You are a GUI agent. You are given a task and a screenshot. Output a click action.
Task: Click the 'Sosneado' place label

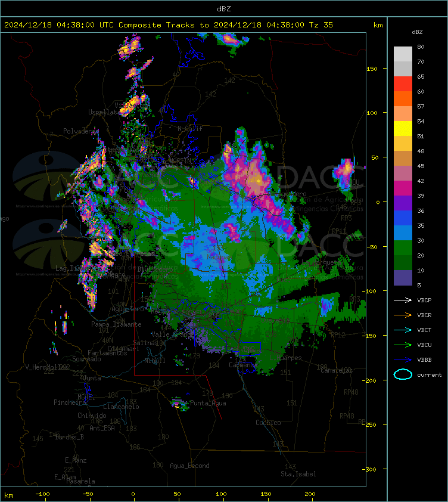[86, 359]
